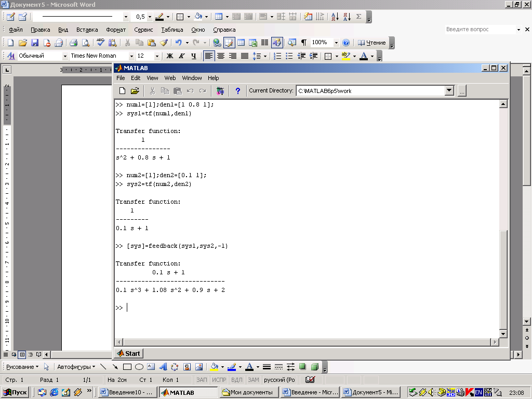
Task: Toggle bold formatting button Ж
Action: (169, 56)
